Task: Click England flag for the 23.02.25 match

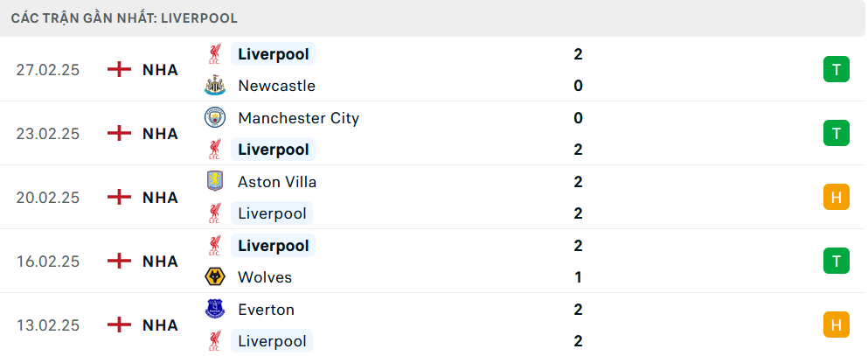Action: pos(119,134)
